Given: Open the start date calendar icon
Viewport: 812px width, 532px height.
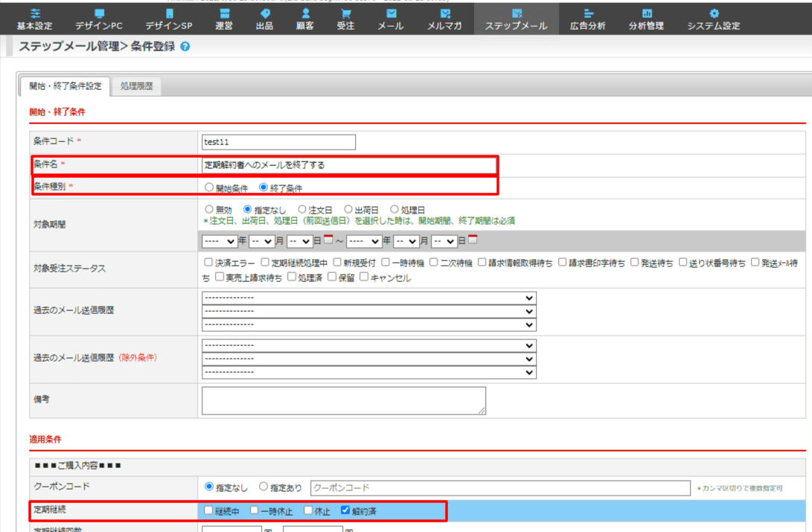Looking at the screenshot, I should [x=328, y=240].
